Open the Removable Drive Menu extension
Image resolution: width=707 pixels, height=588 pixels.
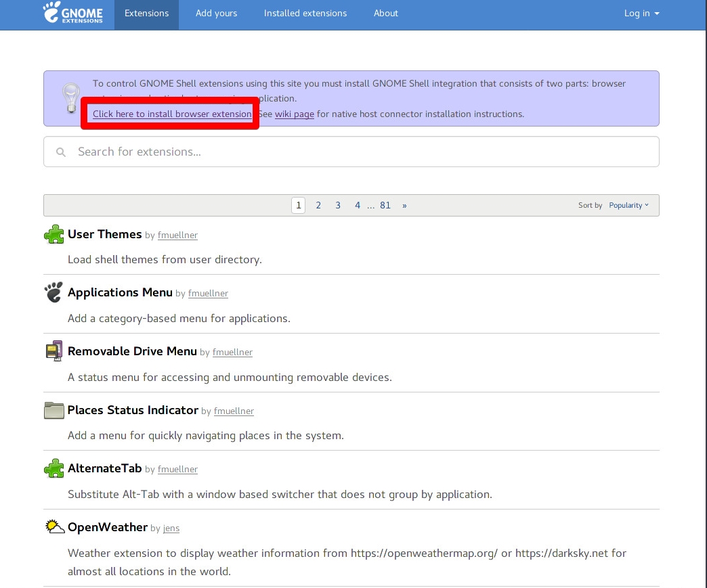[x=132, y=351]
